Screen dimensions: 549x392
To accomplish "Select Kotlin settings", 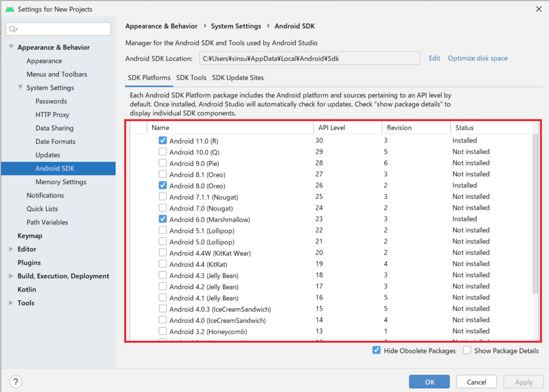I will [27, 290].
